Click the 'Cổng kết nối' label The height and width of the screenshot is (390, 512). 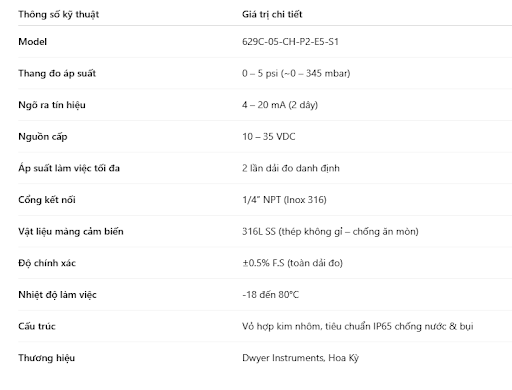point(47,200)
